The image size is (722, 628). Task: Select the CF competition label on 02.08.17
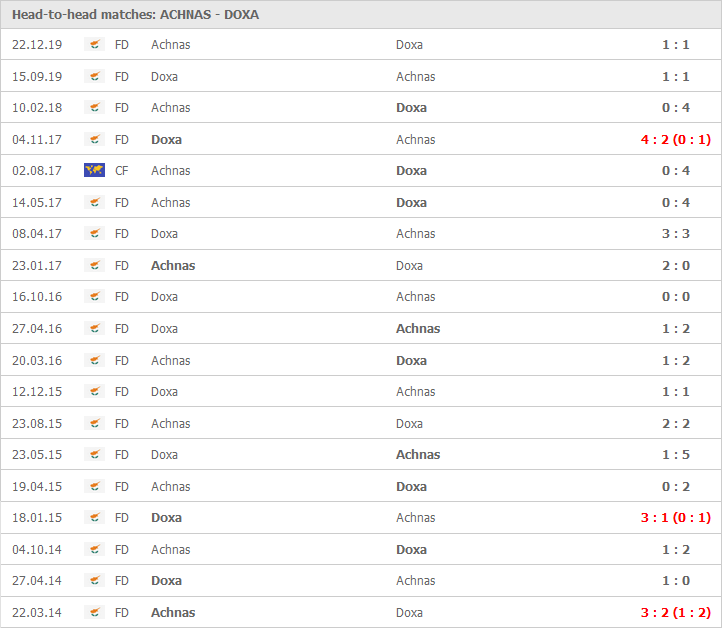(122, 171)
